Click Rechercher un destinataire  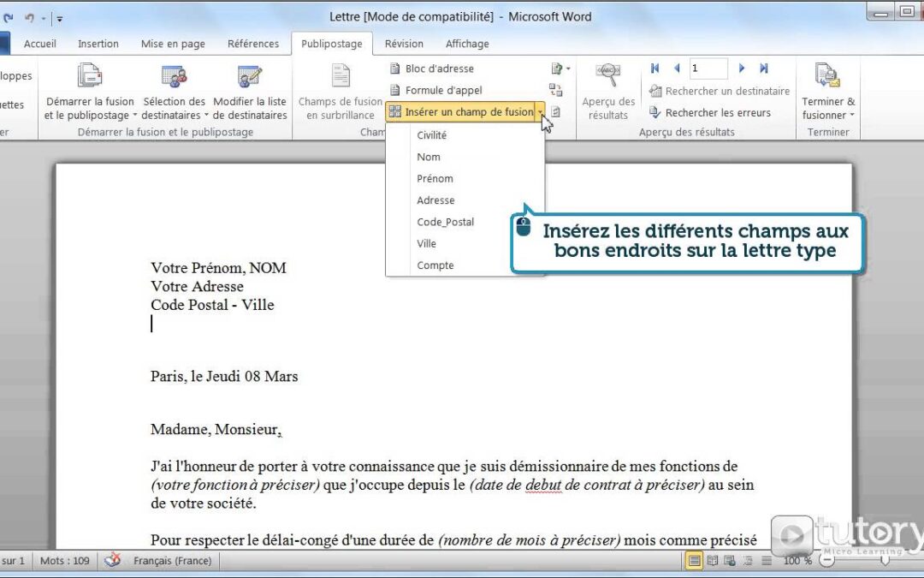tap(719, 91)
